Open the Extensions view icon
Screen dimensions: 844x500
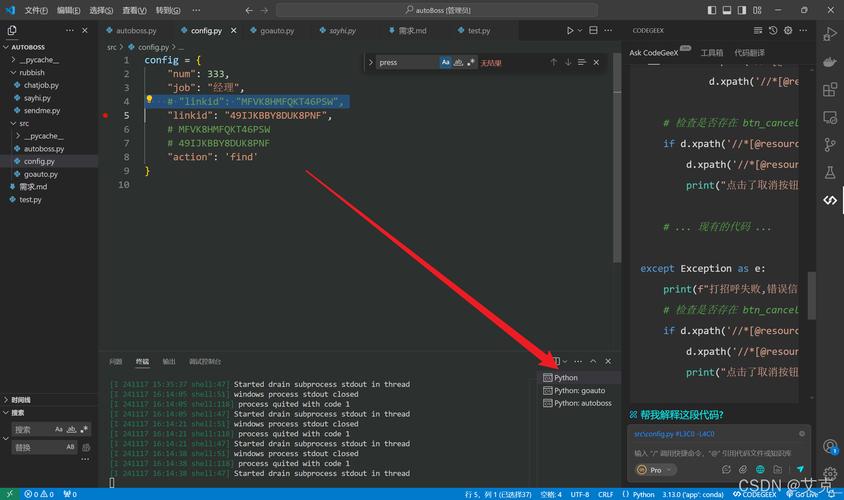(830, 90)
